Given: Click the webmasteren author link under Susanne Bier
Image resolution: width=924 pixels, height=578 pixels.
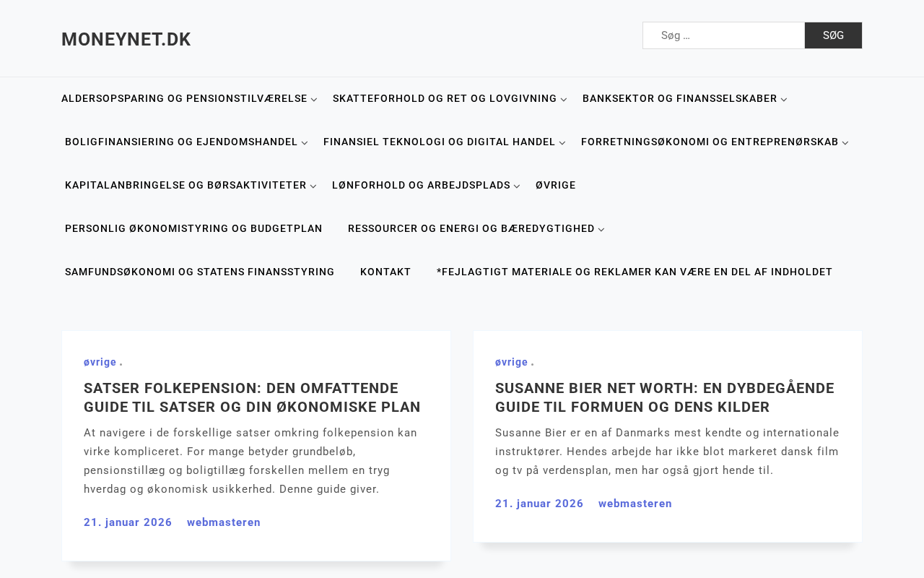Looking at the screenshot, I should pyautogui.click(x=635, y=504).
